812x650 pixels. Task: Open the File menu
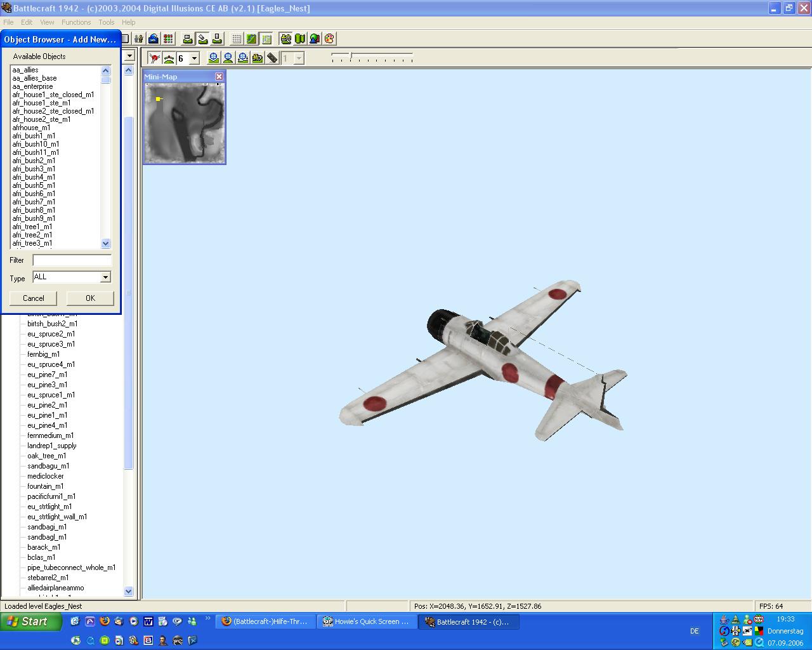click(8, 22)
